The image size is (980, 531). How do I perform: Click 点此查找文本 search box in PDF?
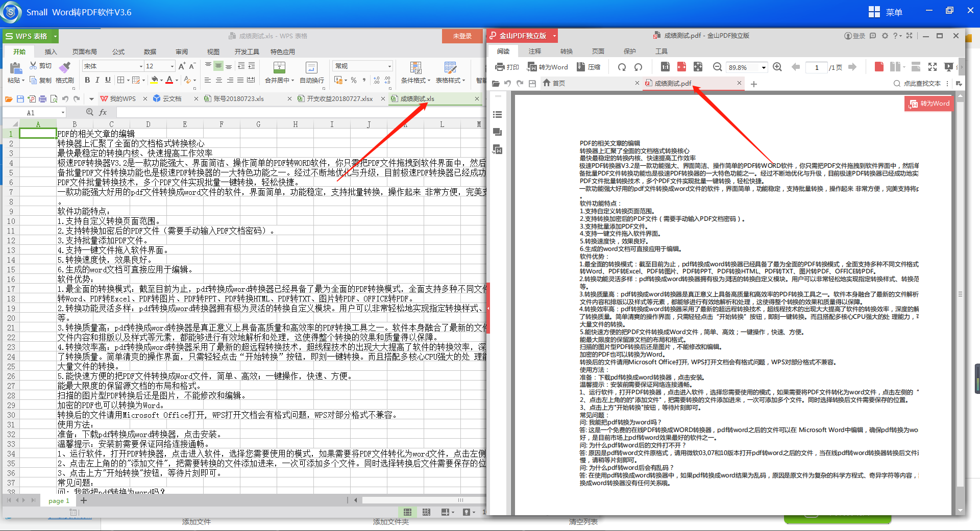pyautogui.click(x=917, y=83)
